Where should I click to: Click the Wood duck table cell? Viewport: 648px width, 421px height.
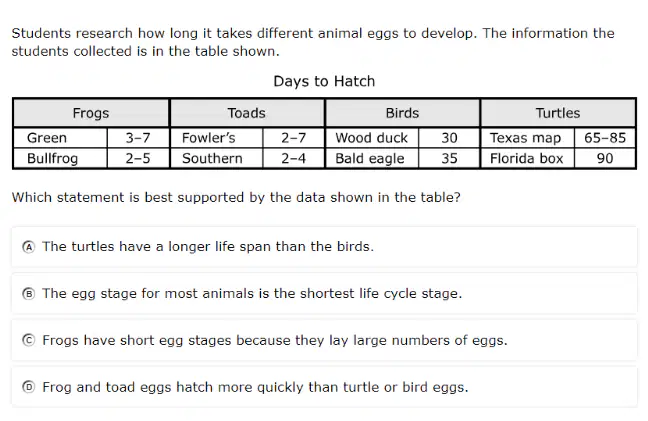click(372, 138)
